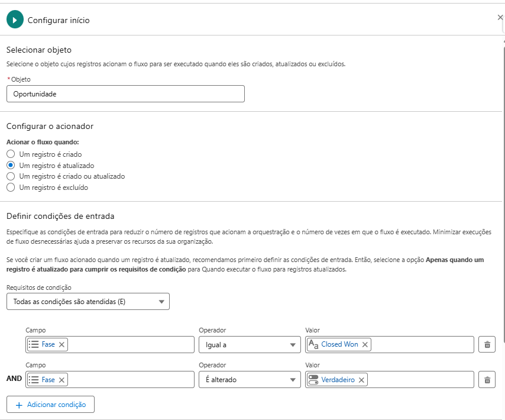Delete the second condition row with trash icon
The image size is (505, 420).
coord(487,380)
